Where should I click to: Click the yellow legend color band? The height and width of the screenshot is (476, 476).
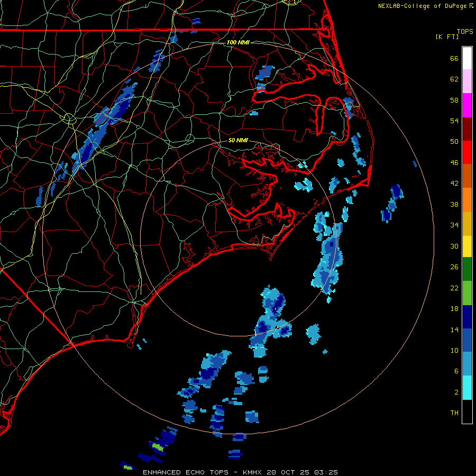pyautogui.click(x=467, y=246)
